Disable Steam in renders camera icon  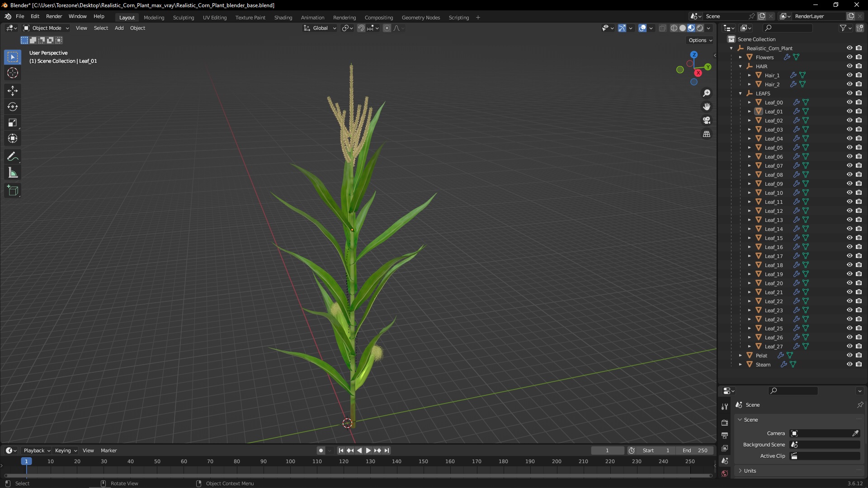859,364
